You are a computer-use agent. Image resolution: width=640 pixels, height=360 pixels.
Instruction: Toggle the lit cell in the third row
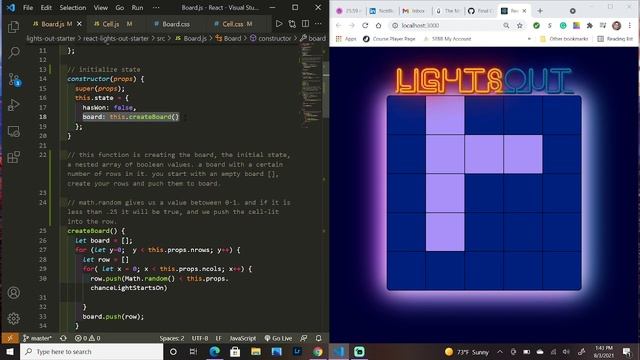point(445,193)
